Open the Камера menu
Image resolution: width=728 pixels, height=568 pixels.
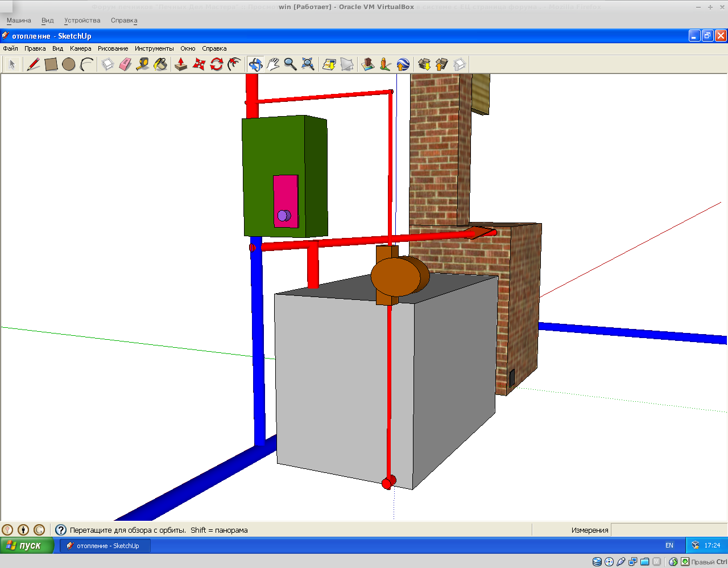(x=80, y=48)
